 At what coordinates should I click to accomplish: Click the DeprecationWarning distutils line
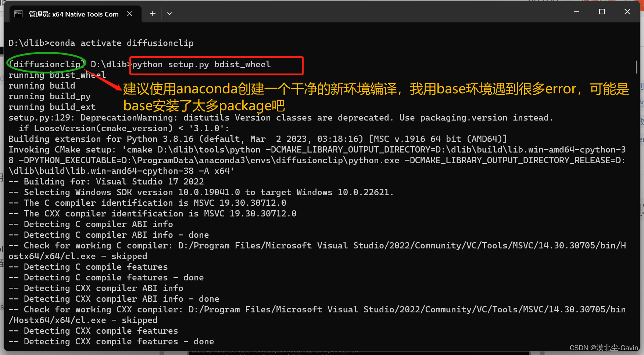[x=281, y=118]
